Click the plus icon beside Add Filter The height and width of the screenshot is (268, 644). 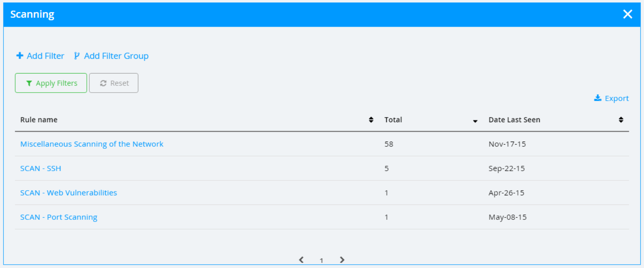click(19, 56)
